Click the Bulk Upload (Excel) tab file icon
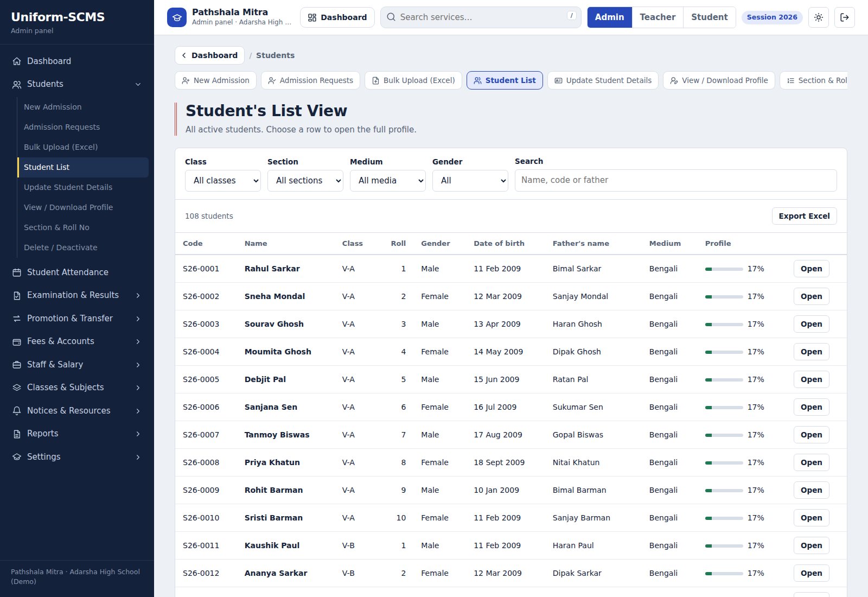The image size is (868, 597). [375, 80]
